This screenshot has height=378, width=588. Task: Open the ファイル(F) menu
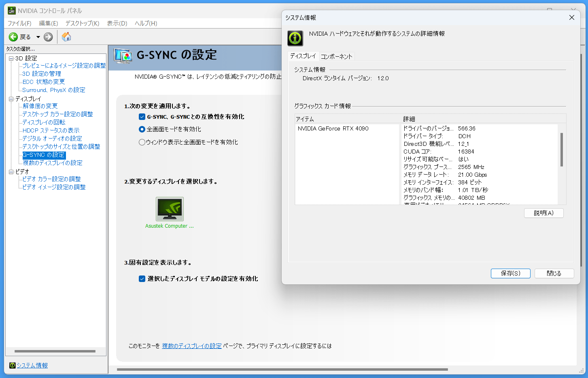click(x=19, y=23)
